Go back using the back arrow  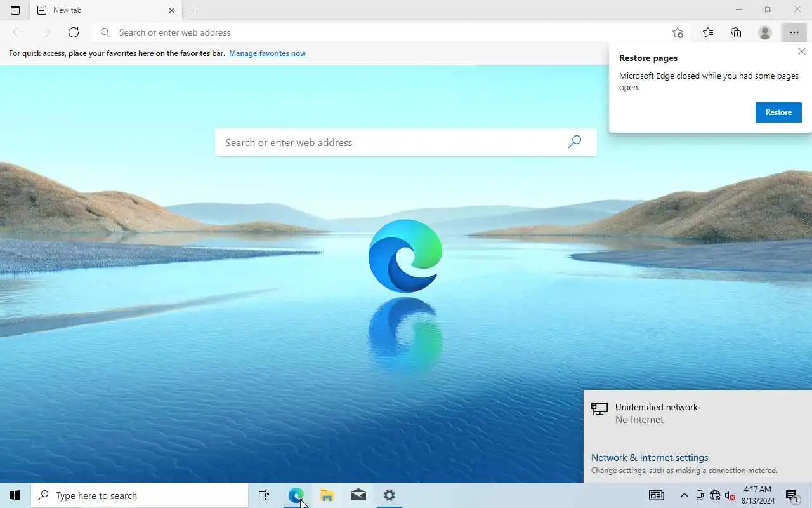[18, 32]
